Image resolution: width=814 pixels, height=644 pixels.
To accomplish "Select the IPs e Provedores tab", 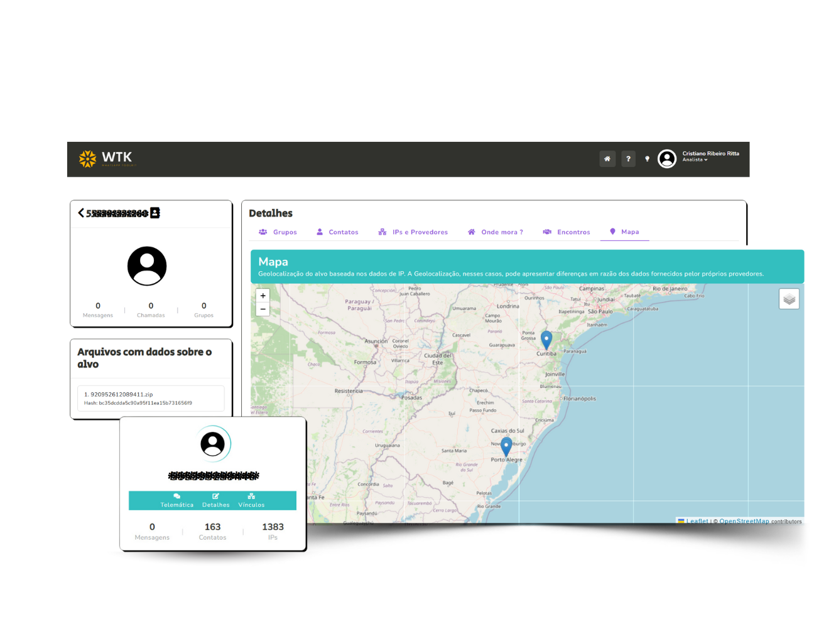I will (x=413, y=232).
